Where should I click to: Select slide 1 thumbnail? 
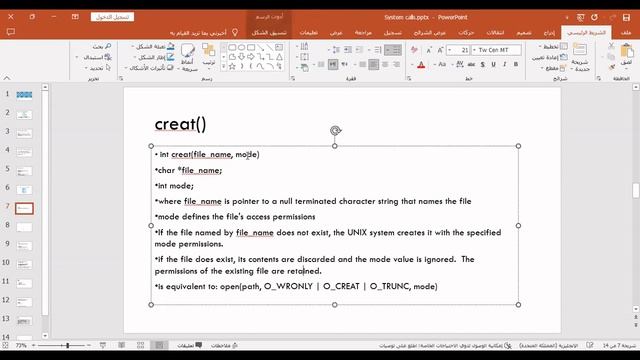coord(24,95)
